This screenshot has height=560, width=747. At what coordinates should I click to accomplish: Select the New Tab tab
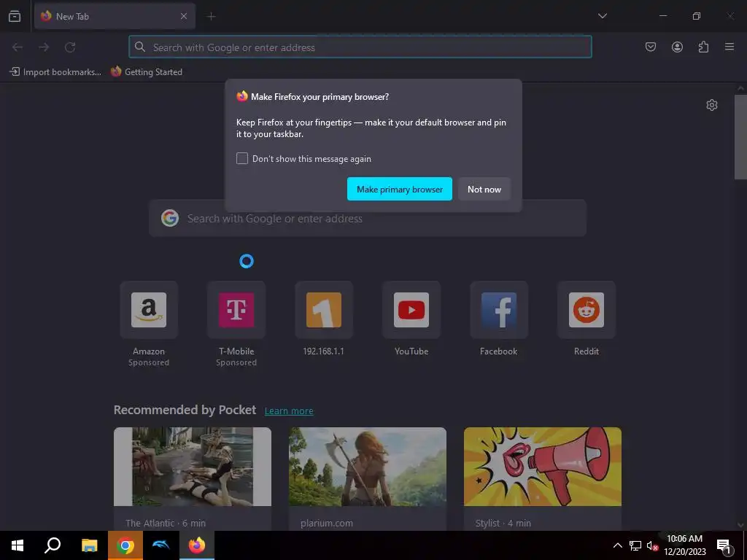[115, 16]
